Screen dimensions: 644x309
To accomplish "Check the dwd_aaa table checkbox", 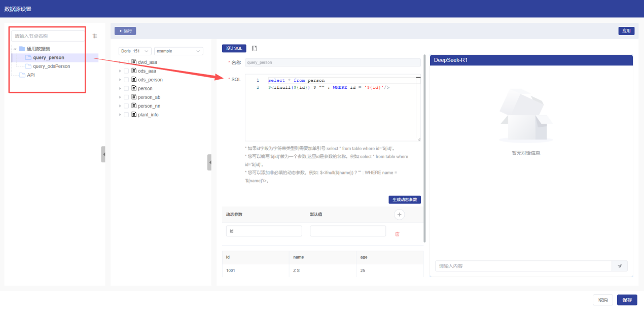I will pos(126,62).
